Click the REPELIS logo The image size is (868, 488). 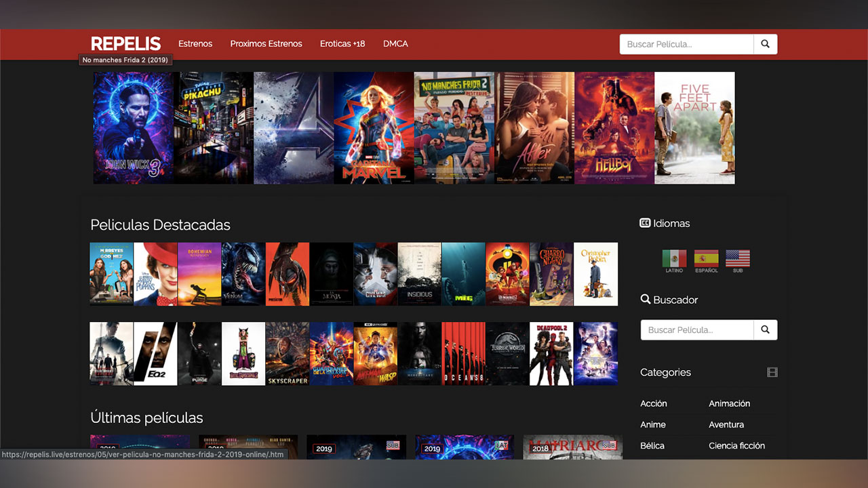click(x=126, y=43)
